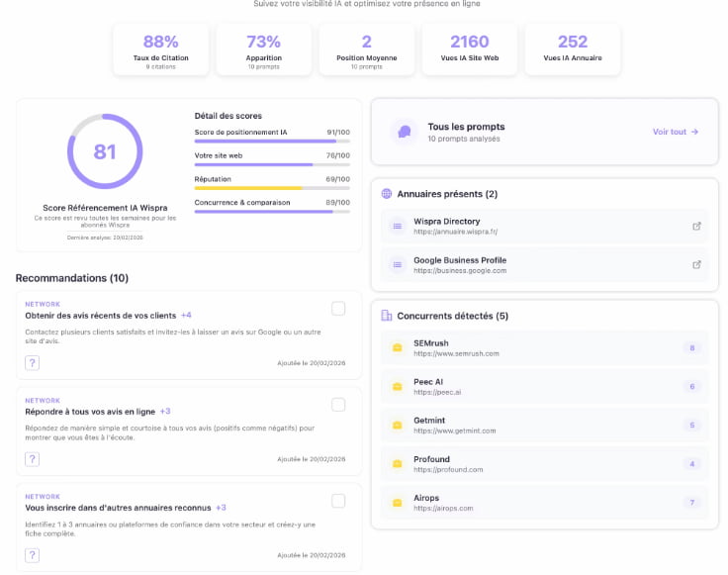Click the briefcase icon for SEMrush
728x575 pixels.
tap(398, 348)
